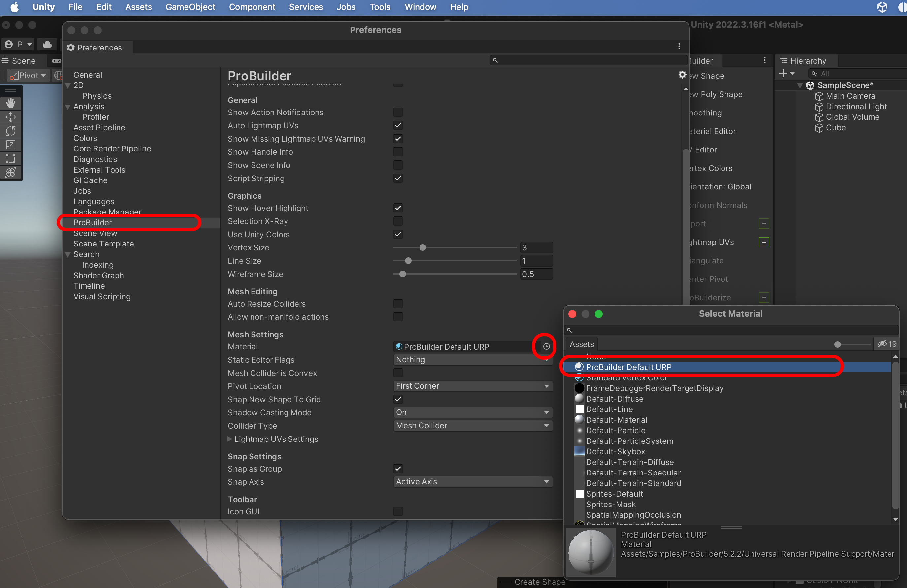Open the GameObject menu

point(190,7)
